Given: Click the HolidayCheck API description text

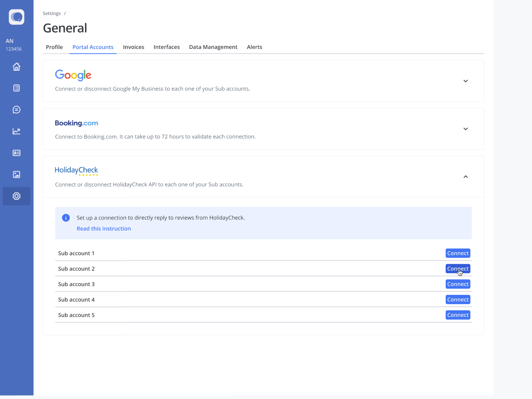Looking at the screenshot, I should 149,184.
